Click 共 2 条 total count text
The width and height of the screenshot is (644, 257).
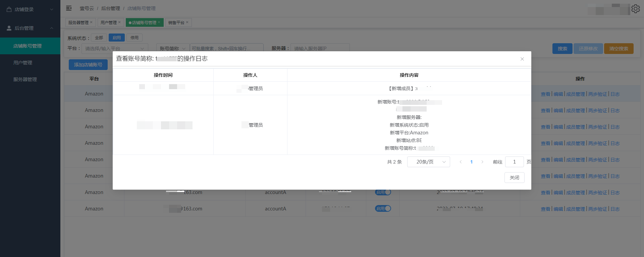pyautogui.click(x=394, y=162)
